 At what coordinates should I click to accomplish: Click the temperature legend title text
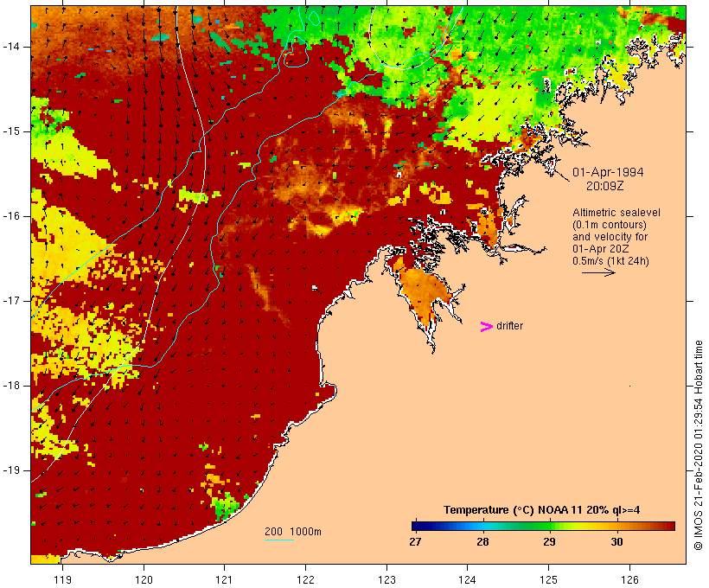541,510
